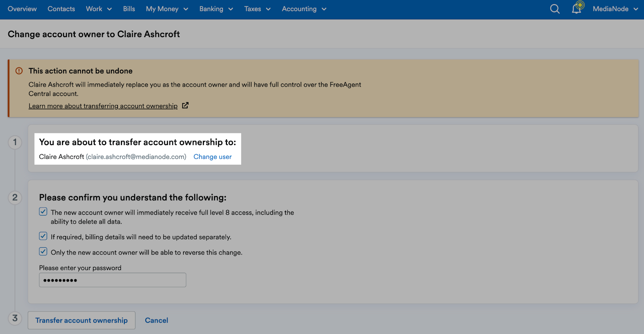Click the external link icon beside Learn more
The height and width of the screenshot is (334, 644).
[185, 106]
